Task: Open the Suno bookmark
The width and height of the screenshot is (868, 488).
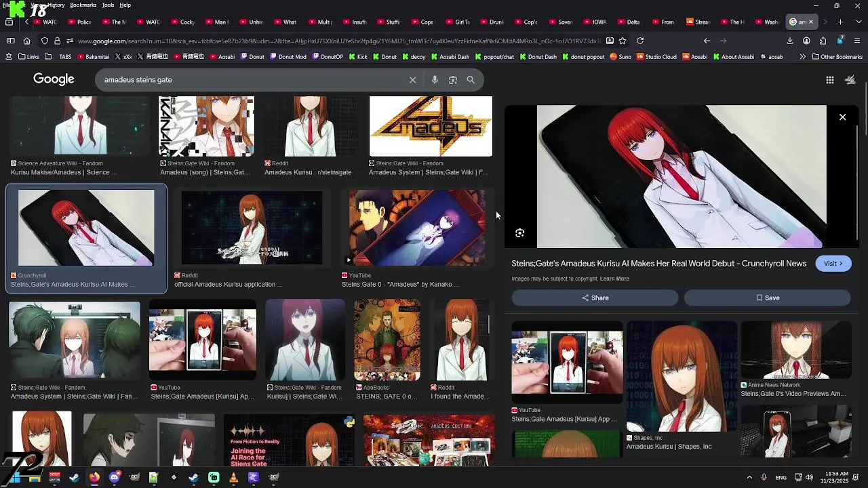Action: coord(620,57)
